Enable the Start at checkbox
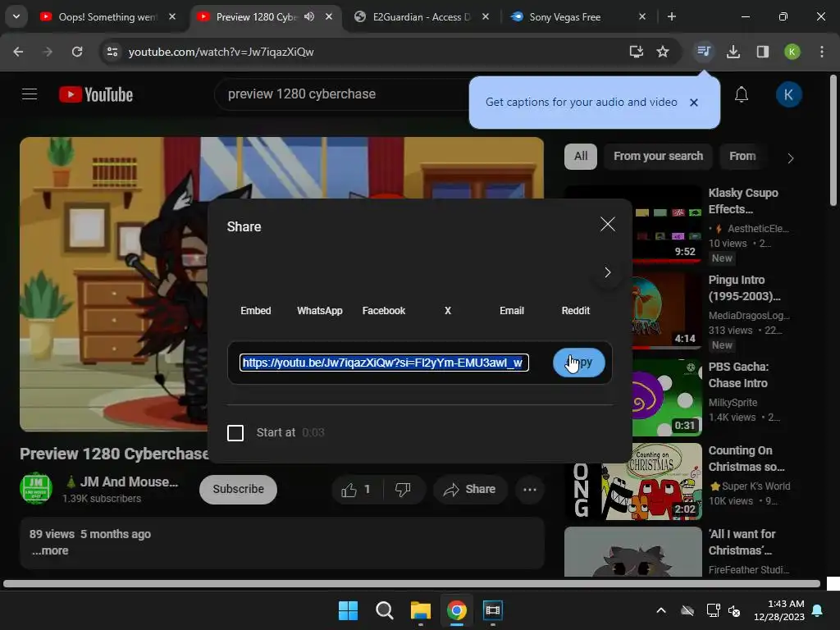 [235, 433]
